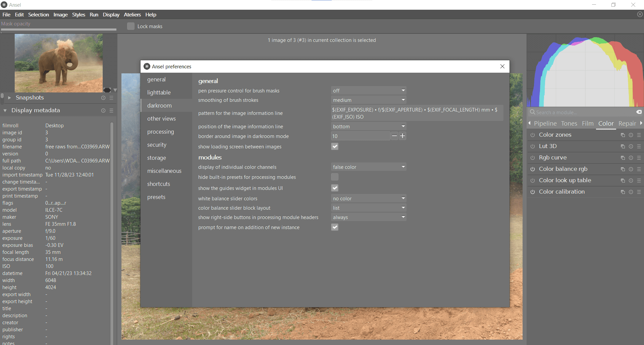Open presets menu for Lut 3D
644x345 pixels.
coord(639,146)
